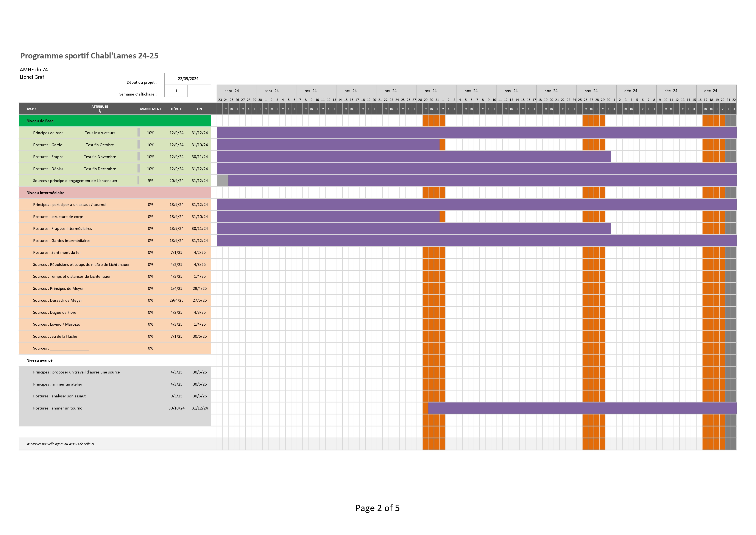Click the small progress bar in the 5% row

click(138, 180)
